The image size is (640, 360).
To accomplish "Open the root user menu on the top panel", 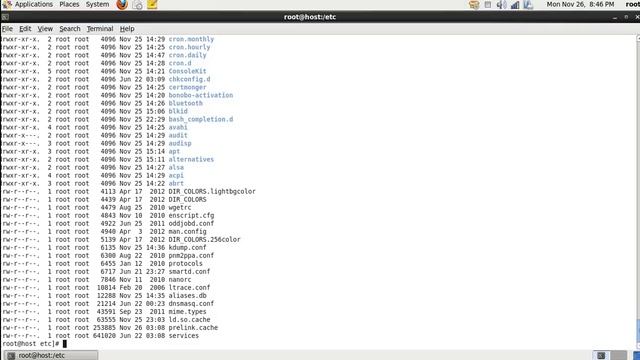I will (x=632, y=4).
